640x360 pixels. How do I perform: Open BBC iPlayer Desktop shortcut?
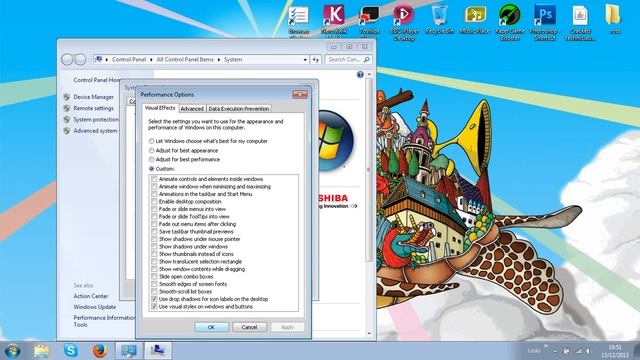coord(404,22)
